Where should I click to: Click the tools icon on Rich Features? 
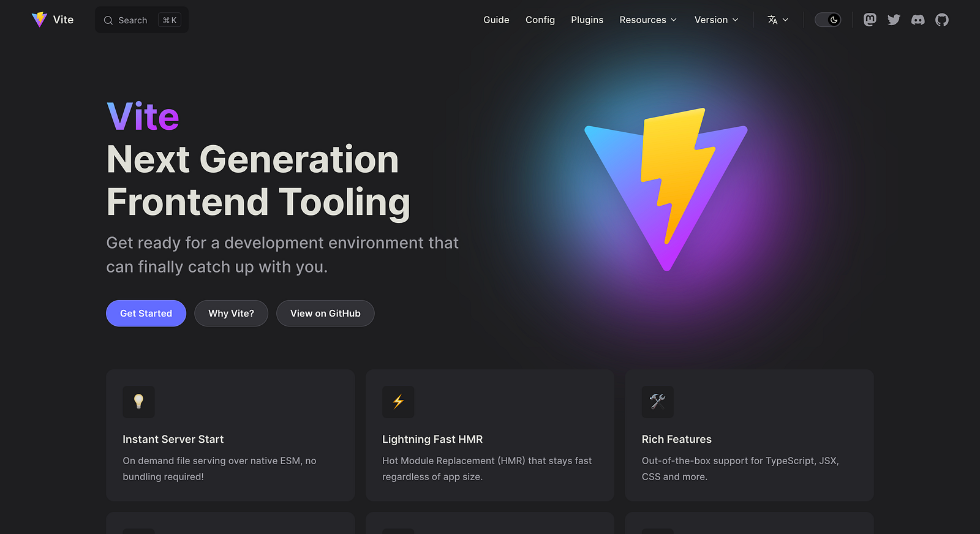[658, 402]
